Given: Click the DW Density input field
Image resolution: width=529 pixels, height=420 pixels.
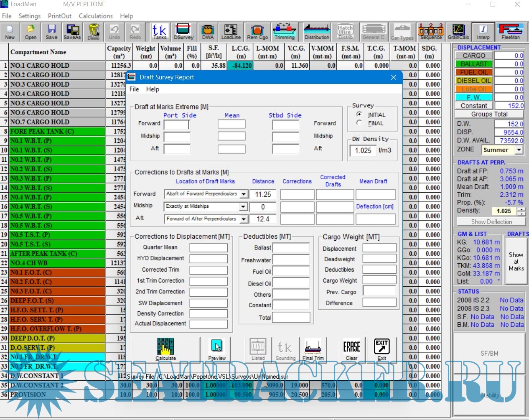Looking at the screenshot, I should click(x=362, y=150).
